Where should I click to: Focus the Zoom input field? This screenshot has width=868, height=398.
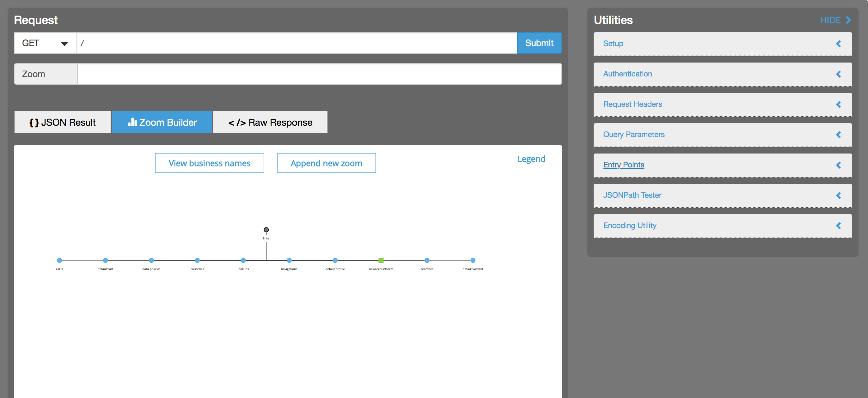pyautogui.click(x=319, y=74)
